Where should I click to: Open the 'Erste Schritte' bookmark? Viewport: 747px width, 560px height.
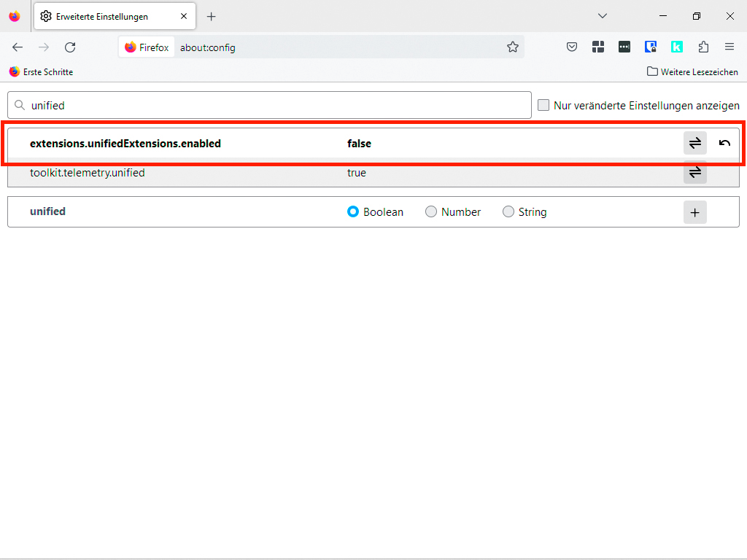pyautogui.click(x=41, y=72)
